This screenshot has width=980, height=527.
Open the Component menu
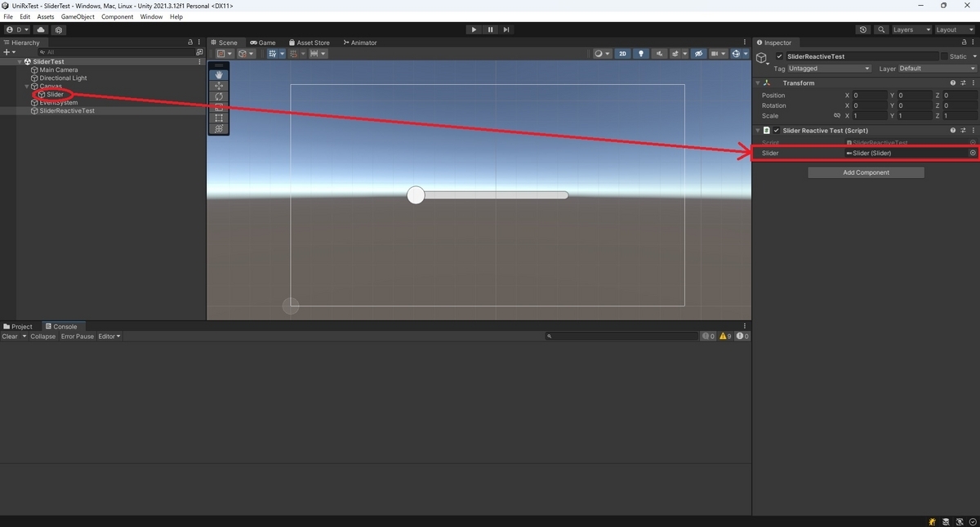tap(117, 16)
